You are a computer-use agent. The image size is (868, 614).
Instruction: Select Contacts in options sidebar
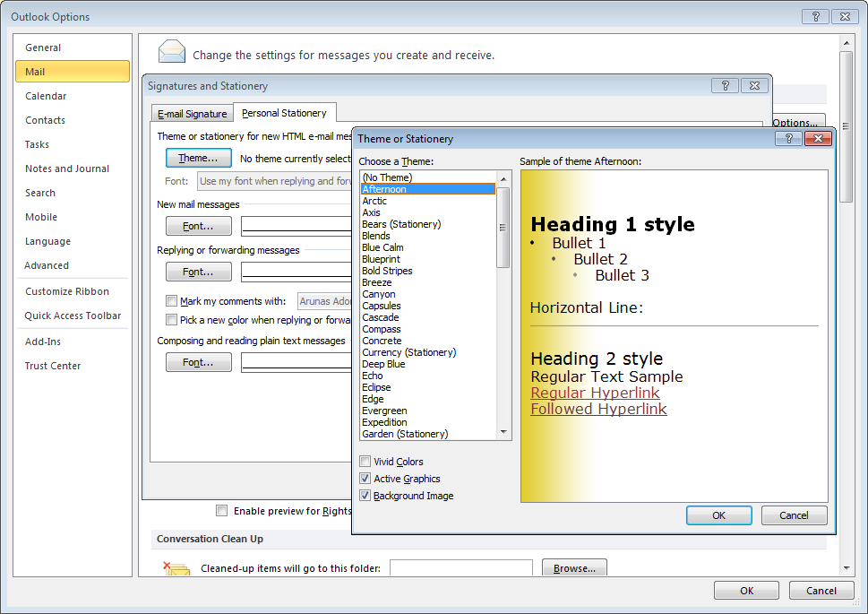pos(73,120)
